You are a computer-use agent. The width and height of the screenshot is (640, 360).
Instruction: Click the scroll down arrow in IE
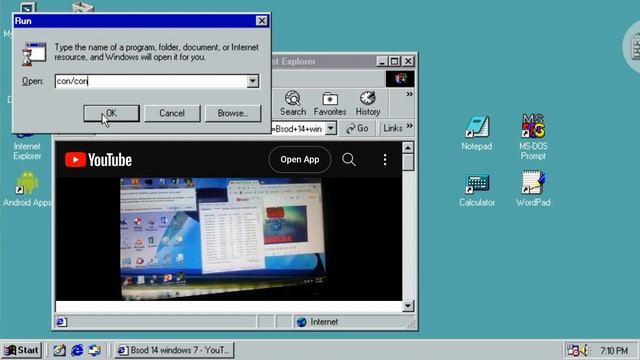point(408,306)
